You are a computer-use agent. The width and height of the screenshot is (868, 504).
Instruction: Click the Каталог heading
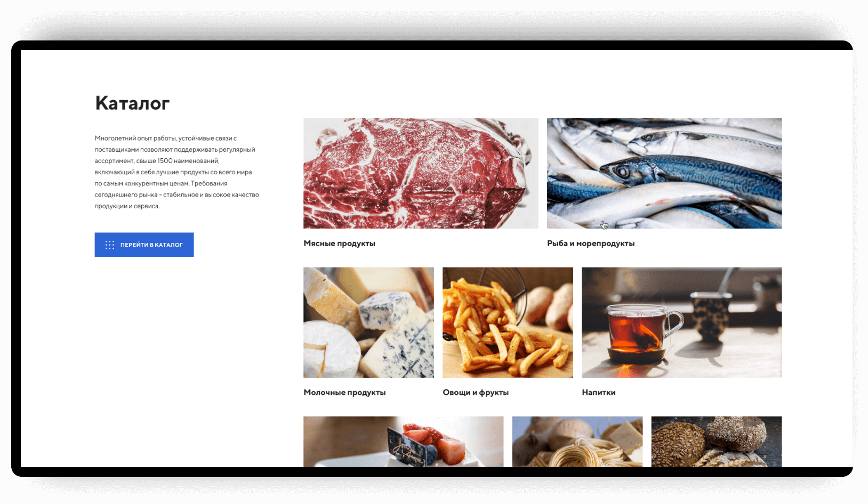132,103
